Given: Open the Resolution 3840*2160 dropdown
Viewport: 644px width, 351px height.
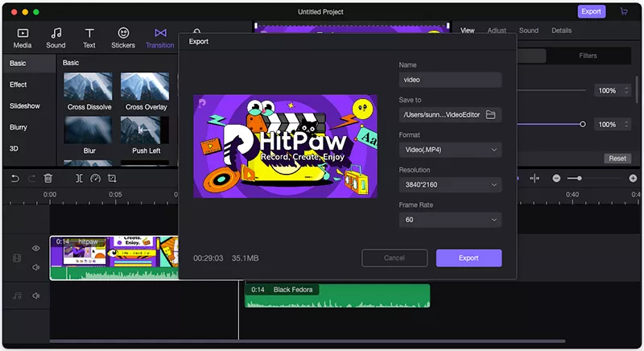Looking at the screenshot, I should tap(450, 184).
